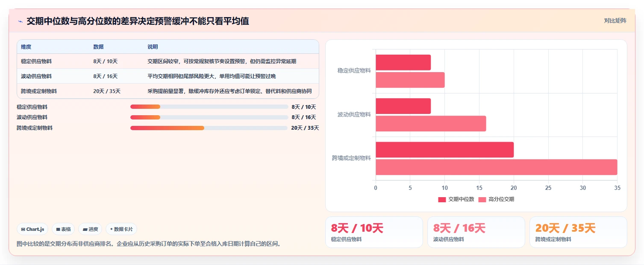
Task: Click the 维度 column header
Action: [x=26, y=47]
